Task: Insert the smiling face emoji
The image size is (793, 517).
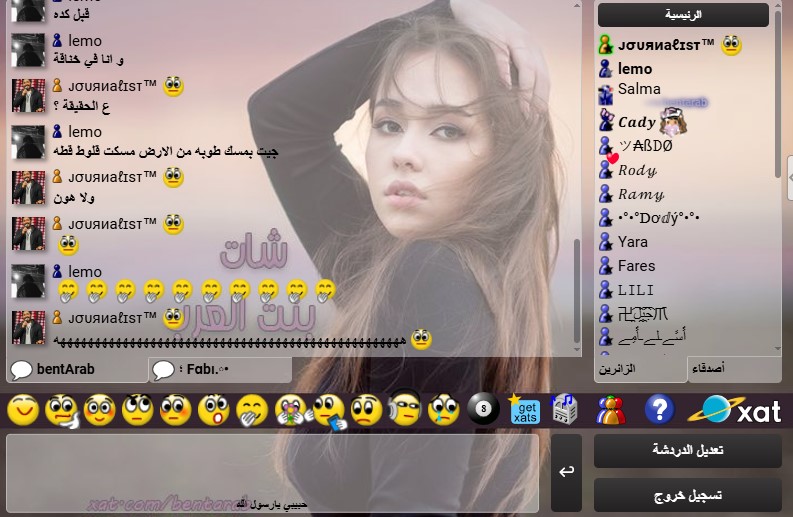Action: click(x=23, y=410)
